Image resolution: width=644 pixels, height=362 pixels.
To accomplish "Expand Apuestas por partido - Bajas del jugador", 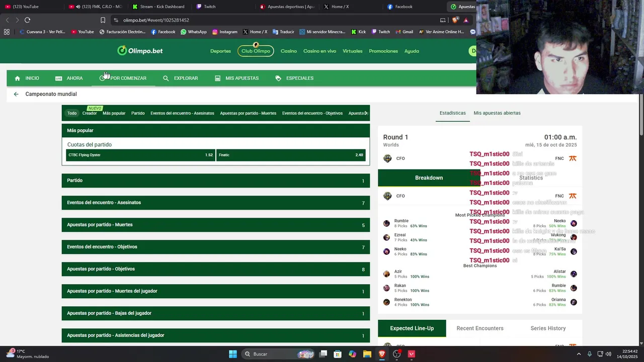I will coord(216,313).
